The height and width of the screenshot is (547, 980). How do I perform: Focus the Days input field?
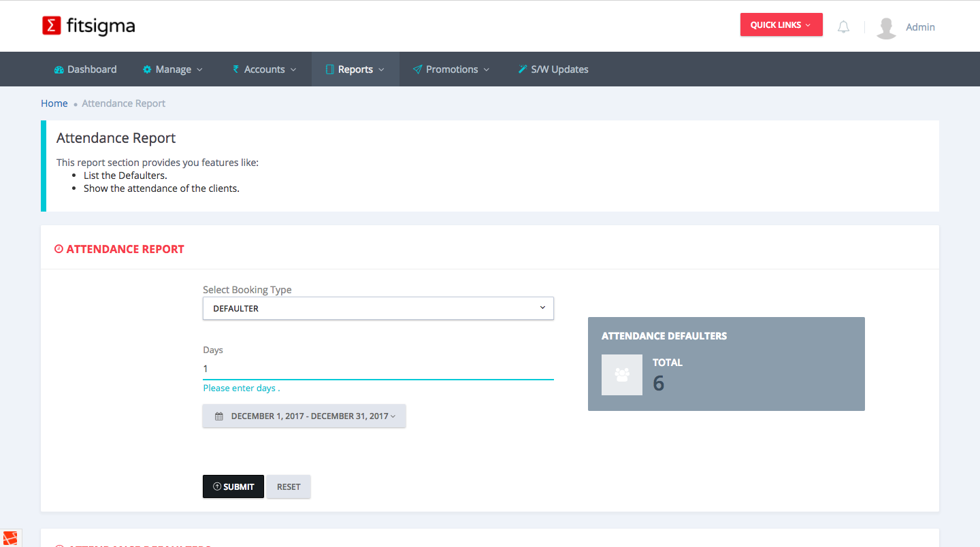378,369
